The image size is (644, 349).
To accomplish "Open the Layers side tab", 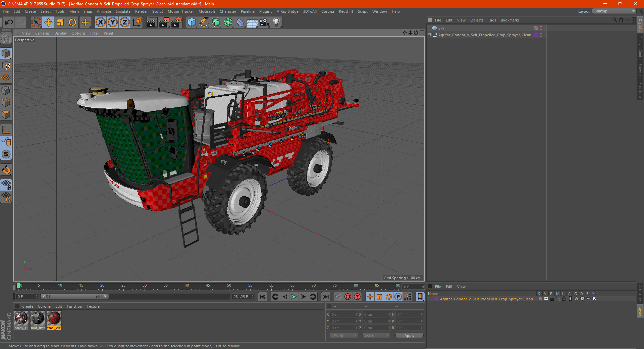I will pyautogui.click(x=640, y=311).
